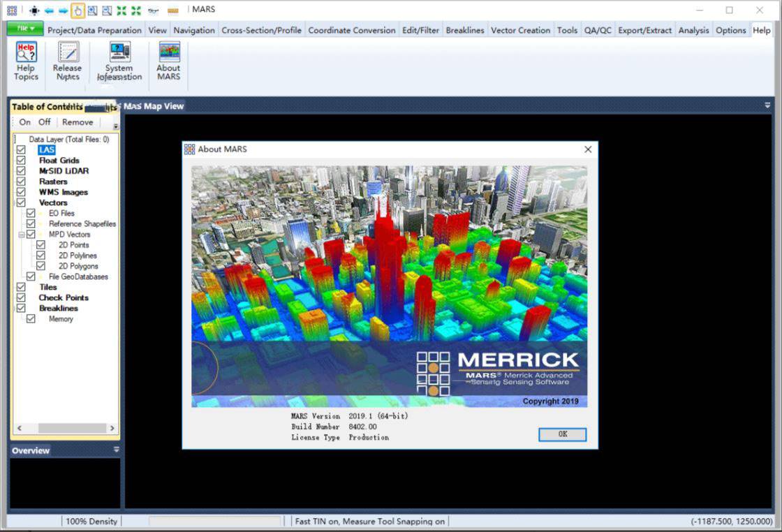
Task: Open the Table of Contents toolbar overflow arrow
Action: click(x=116, y=126)
